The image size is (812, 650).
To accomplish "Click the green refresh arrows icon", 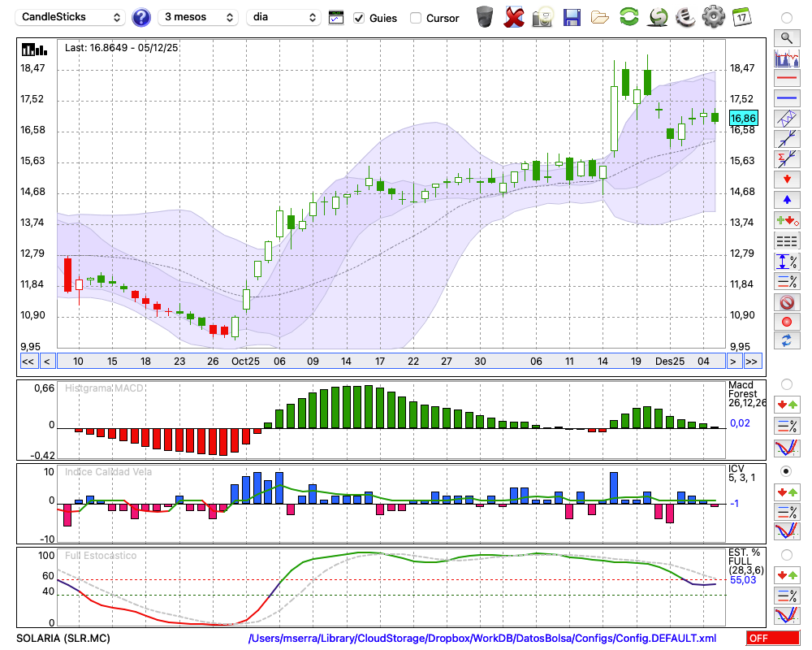I will coord(628,17).
